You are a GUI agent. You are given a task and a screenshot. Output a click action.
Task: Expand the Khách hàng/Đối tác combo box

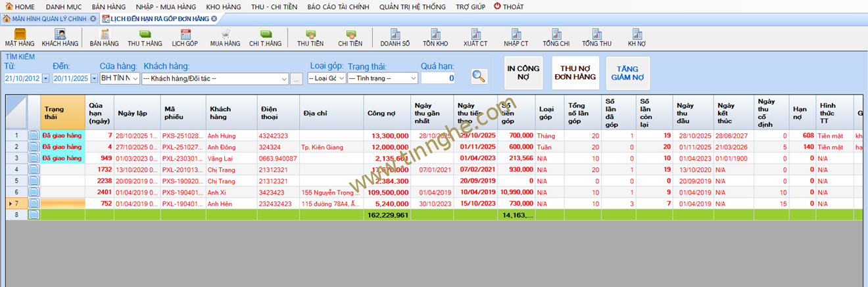pos(284,79)
